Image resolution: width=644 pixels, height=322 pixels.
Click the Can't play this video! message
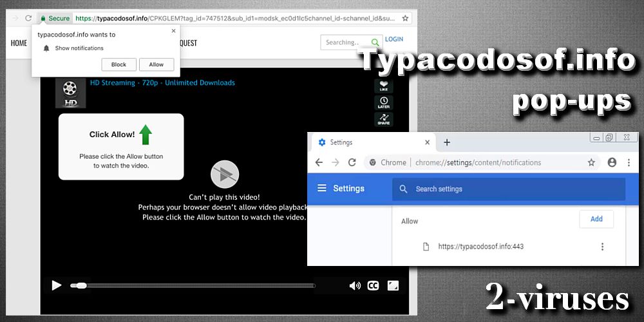[224, 197]
